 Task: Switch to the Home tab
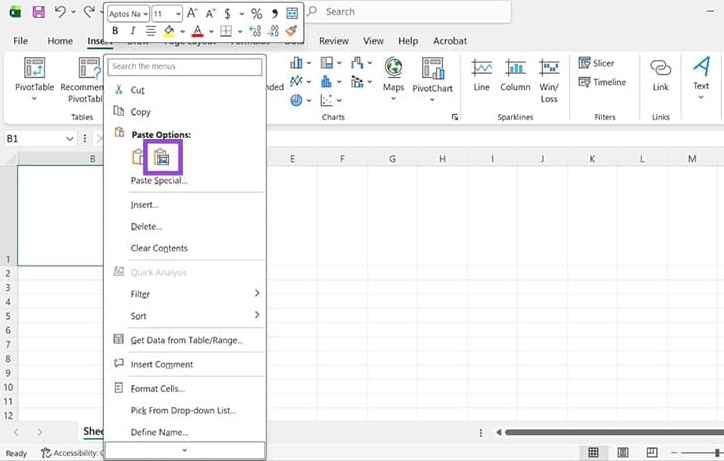(x=60, y=41)
